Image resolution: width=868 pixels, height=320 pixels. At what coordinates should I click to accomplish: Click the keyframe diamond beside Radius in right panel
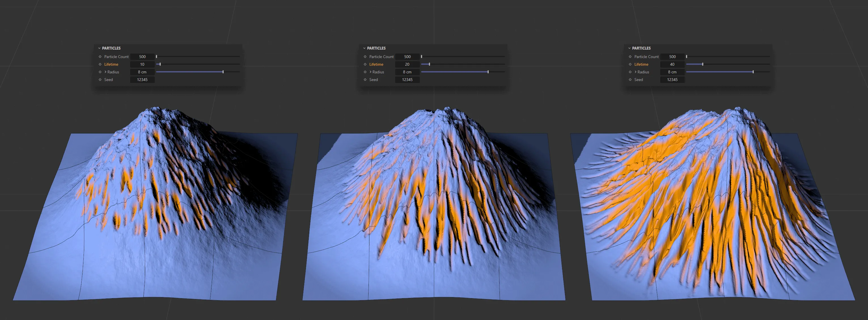tap(630, 72)
